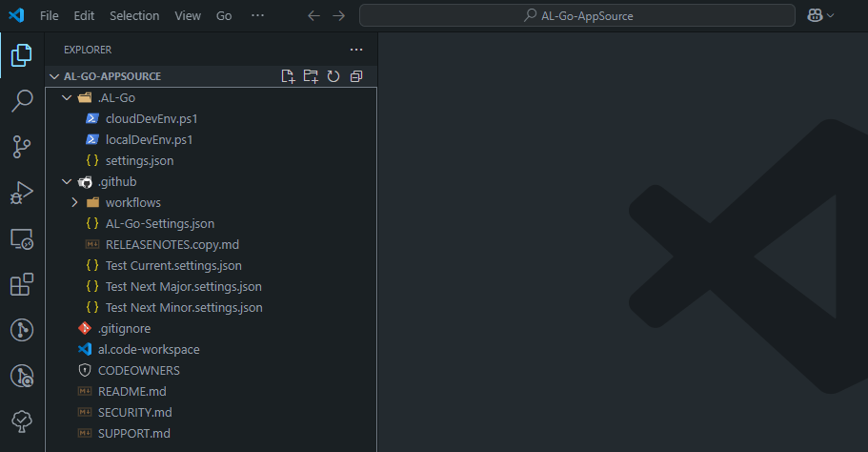Image resolution: width=868 pixels, height=452 pixels.
Task: Click git icon beside .gitignore
Action: pyautogui.click(x=85, y=328)
